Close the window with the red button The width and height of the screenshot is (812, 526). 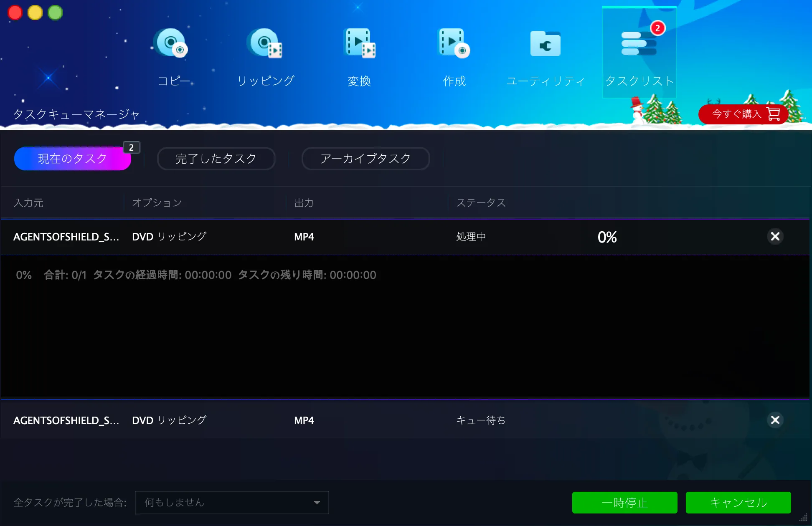pyautogui.click(x=15, y=13)
